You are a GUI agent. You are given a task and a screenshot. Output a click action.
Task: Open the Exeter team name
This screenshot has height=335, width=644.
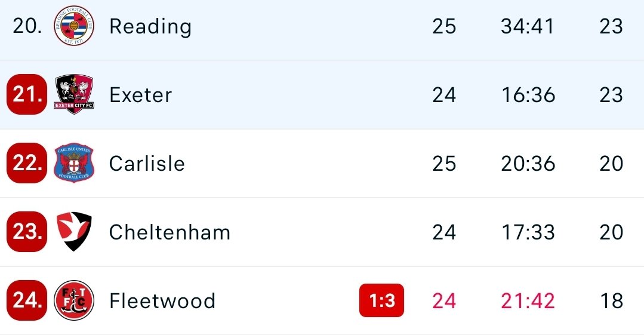click(140, 95)
